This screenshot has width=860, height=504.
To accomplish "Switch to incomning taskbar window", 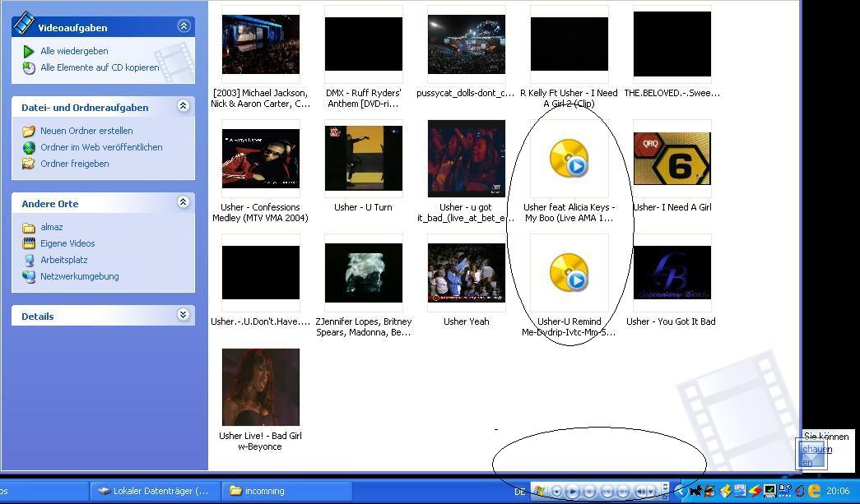I will click(x=286, y=491).
